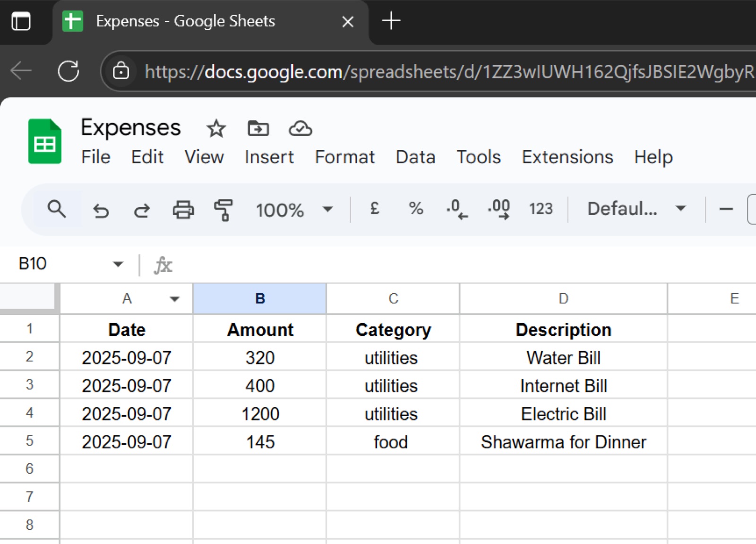Image resolution: width=756 pixels, height=544 pixels.
Task: Check the cloud save status icon
Action: coord(301,128)
